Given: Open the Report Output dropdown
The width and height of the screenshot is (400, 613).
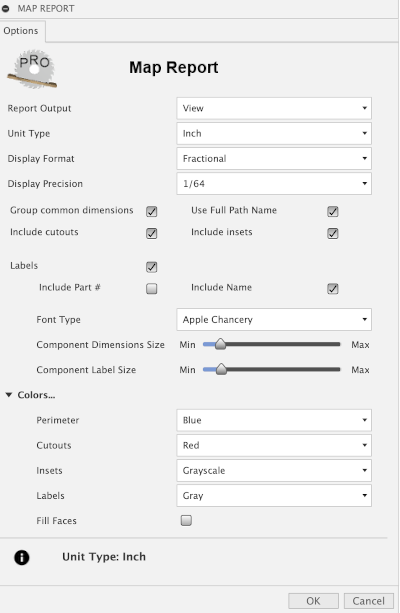Looking at the screenshot, I should pyautogui.click(x=274, y=108).
